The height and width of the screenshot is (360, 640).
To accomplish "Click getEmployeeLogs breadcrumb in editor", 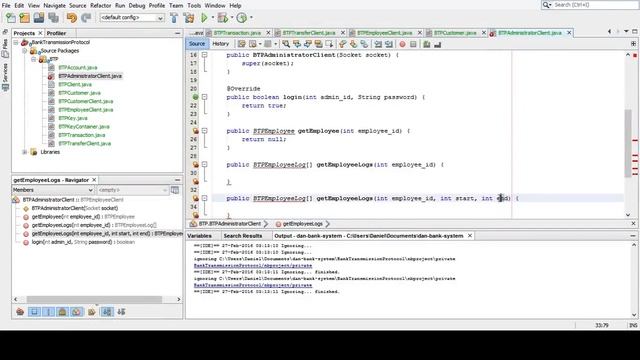I will (x=302, y=224).
